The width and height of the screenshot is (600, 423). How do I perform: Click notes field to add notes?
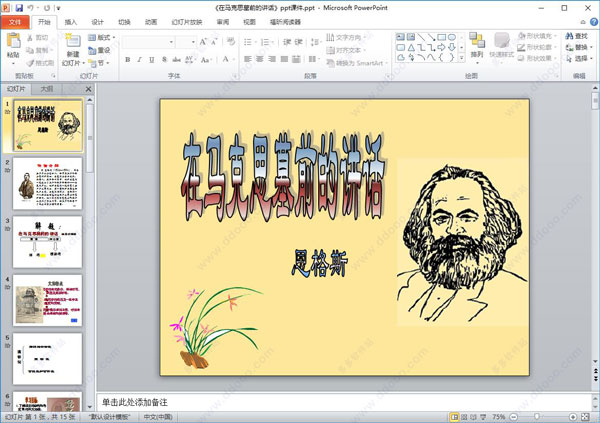pyautogui.click(x=344, y=402)
